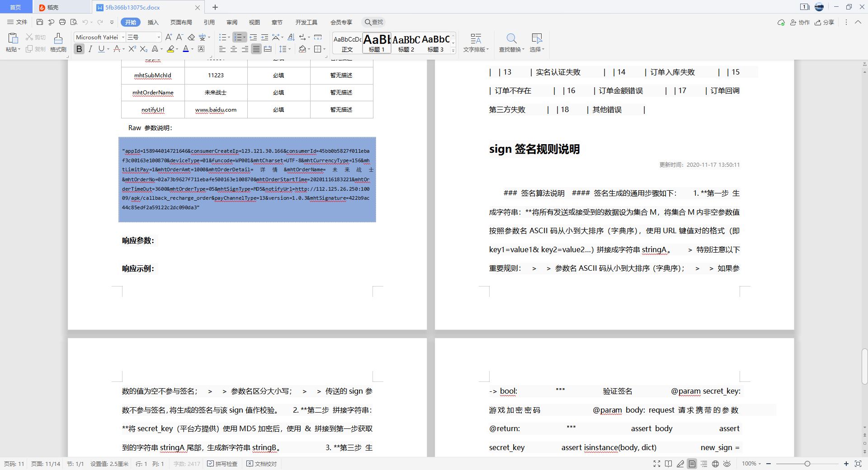Click the vertical scrollbar thumb
The image size is (868, 470).
[x=864, y=367]
